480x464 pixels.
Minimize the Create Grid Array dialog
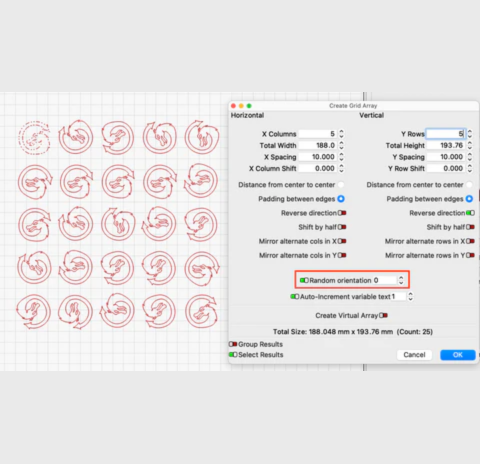coord(241,106)
